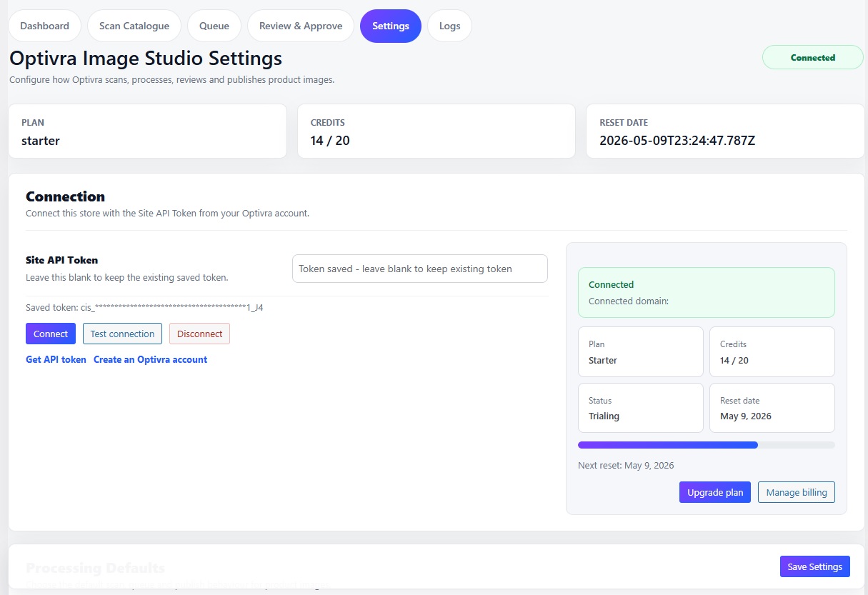This screenshot has width=868, height=595.
Task: Switch to the Dashboard tab
Action: coord(44,26)
